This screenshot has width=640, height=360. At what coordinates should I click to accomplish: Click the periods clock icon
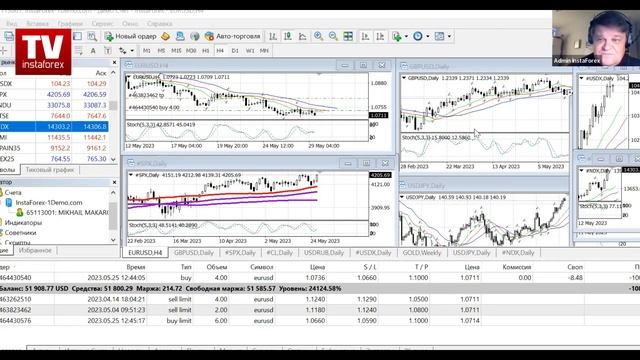point(418,36)
